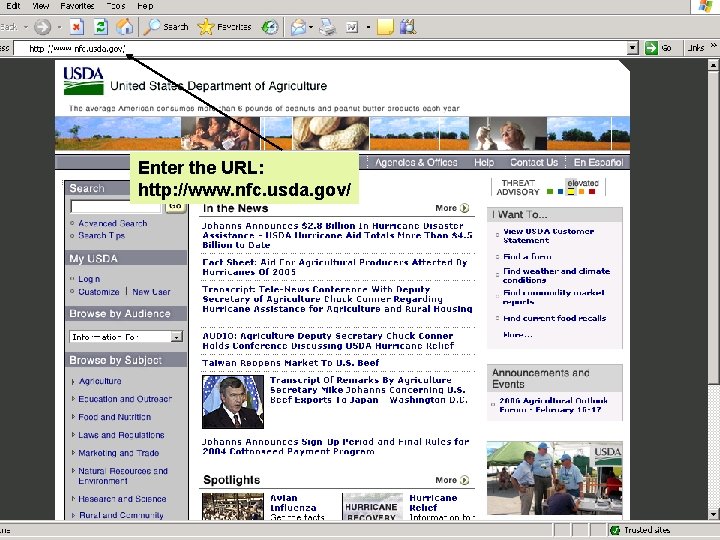This screenshot has width=720, height=540.
Task: Click the Research book toolbar icon
Action: click(x=408, y=27)
